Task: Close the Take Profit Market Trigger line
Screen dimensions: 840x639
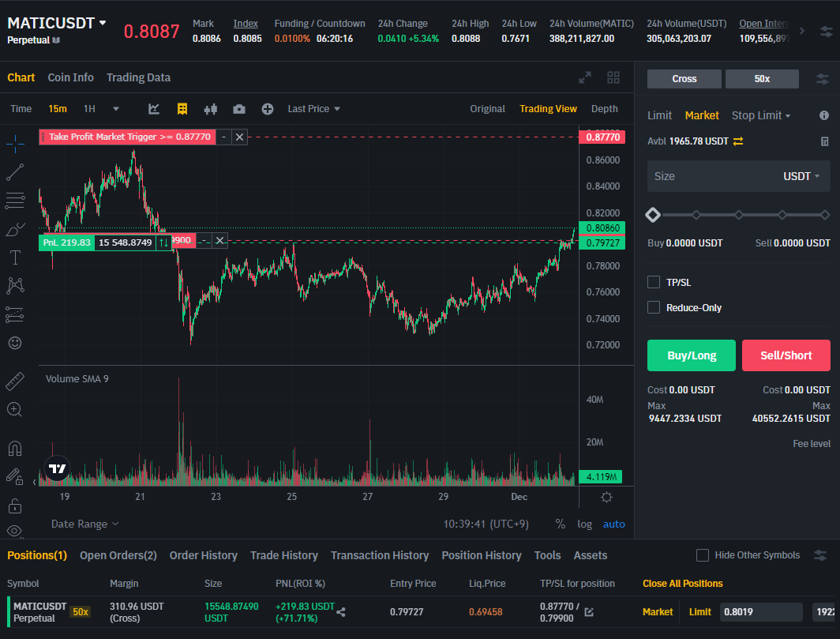Action: pyautogui.click(x=239, y=137)
